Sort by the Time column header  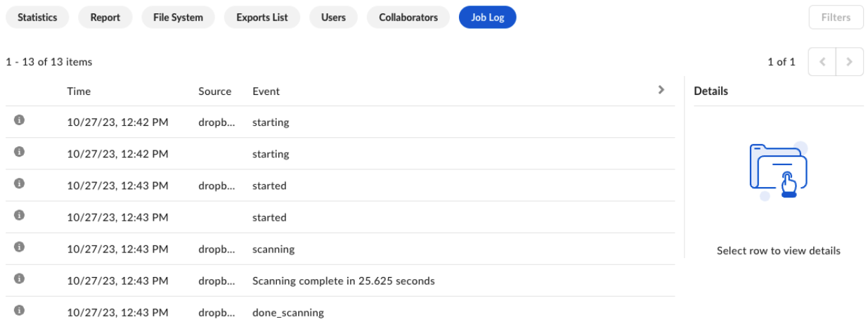[79, 91]
